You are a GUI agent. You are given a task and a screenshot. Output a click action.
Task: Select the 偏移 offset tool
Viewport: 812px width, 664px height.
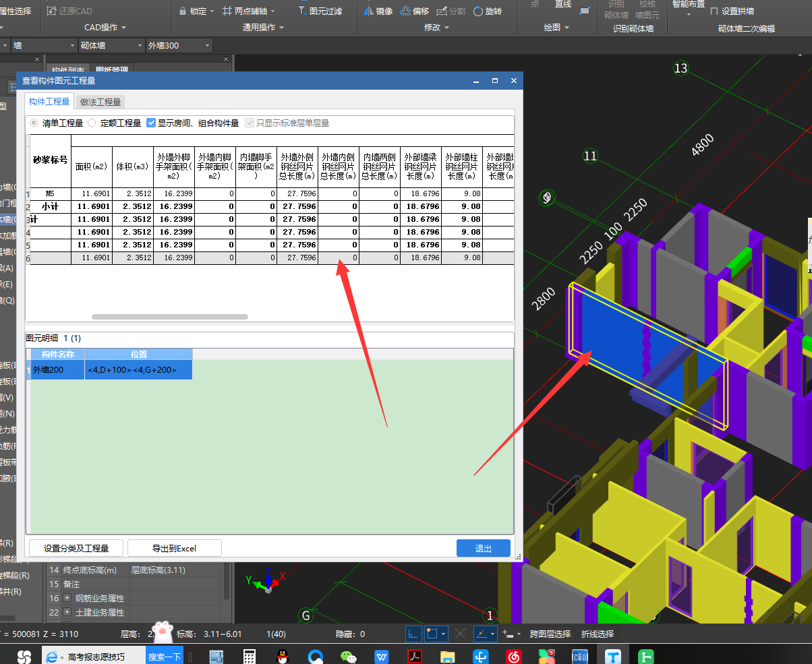(415, 11)
